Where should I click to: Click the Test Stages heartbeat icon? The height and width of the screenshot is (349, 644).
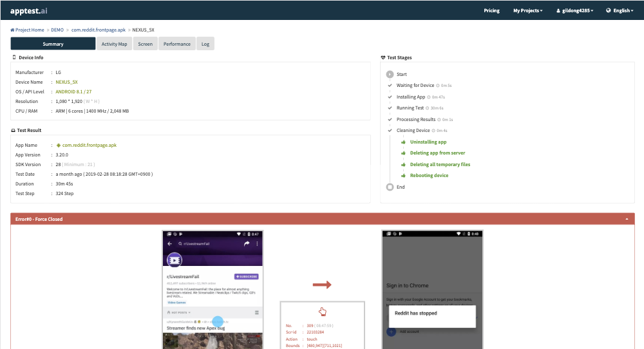tap(383, 57)
